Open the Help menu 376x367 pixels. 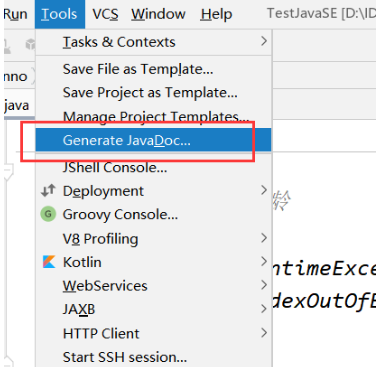[216, 14]
